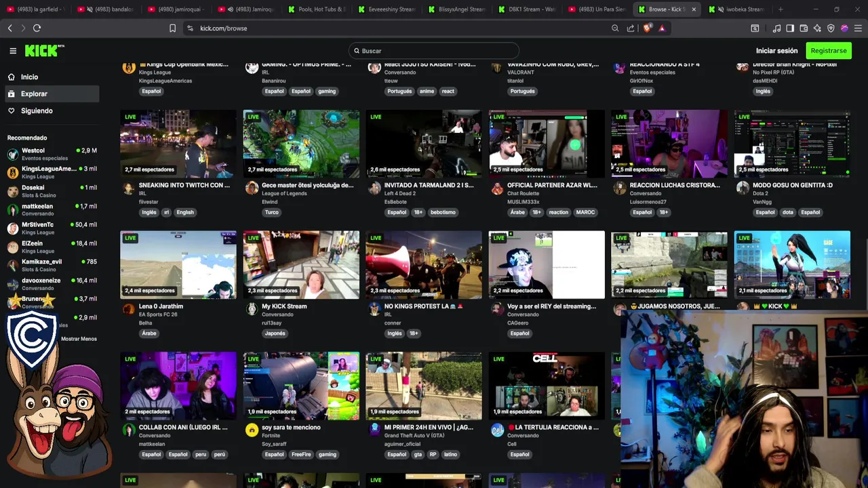
Task: Click the Elwind streamer avatar
Action: click(252, 188)
